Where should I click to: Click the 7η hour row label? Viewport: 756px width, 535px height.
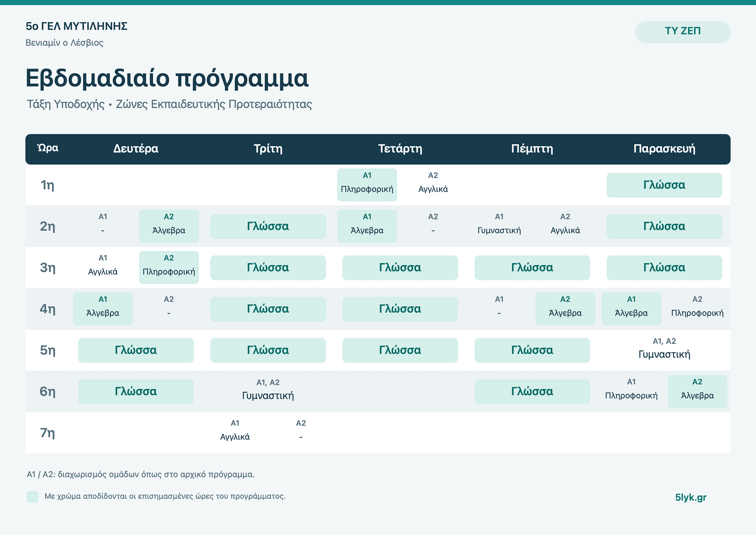click(x=47, y=433)
